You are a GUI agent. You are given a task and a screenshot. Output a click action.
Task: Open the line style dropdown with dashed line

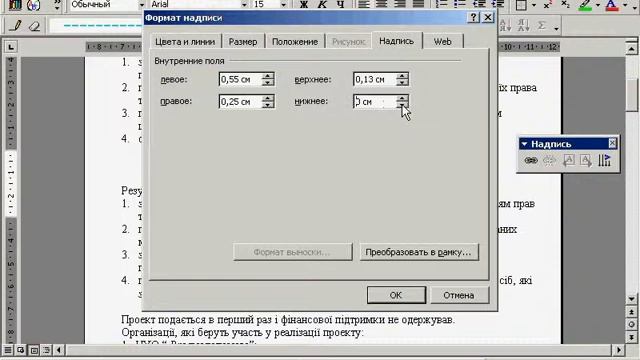click(97, 26)
